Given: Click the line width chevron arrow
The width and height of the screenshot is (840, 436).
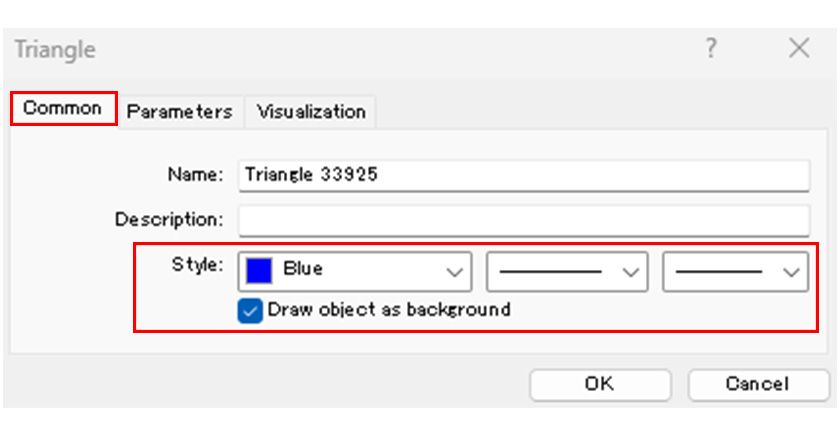Looking at the screenshot, I should click(791, 271).
